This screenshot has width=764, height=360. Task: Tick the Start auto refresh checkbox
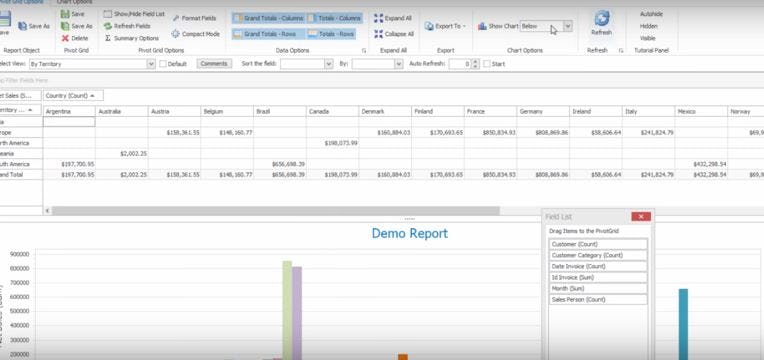coord(486,64)
